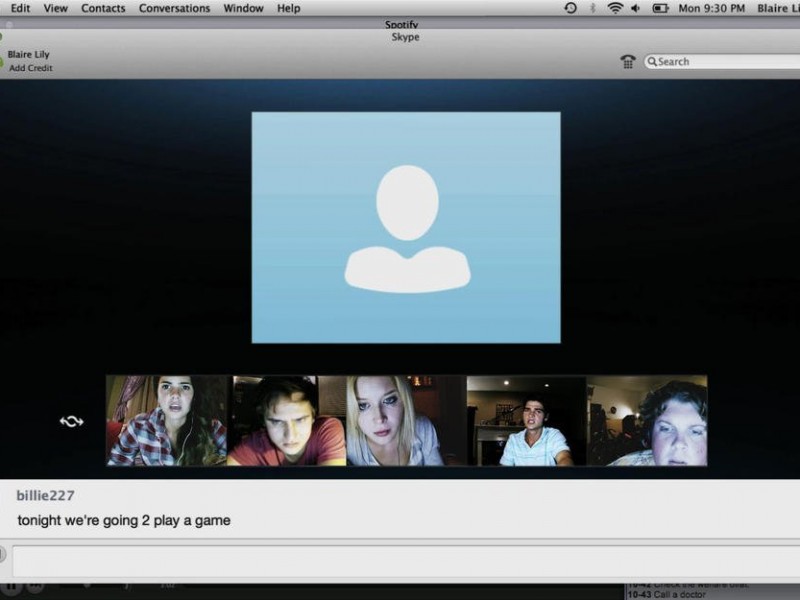Open Time Machine menu bar icon
Viewport: 800px width, 600px height.
(570, 8)
